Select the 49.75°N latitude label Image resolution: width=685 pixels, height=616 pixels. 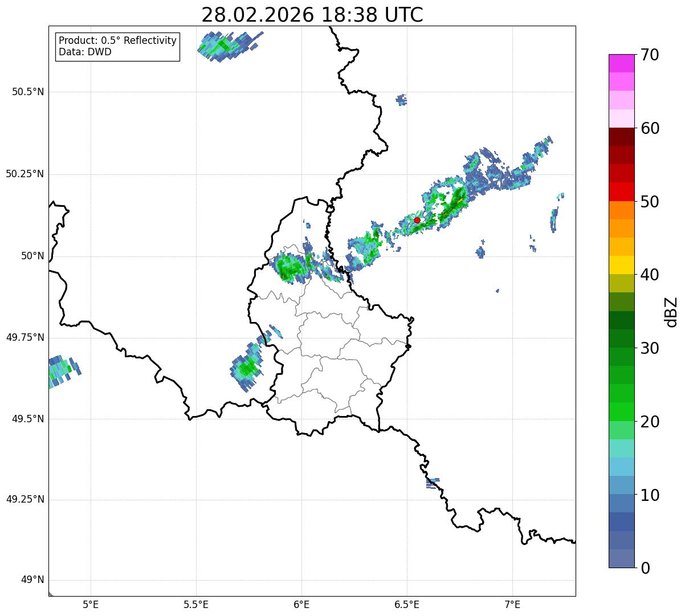(x=25, y=337)
